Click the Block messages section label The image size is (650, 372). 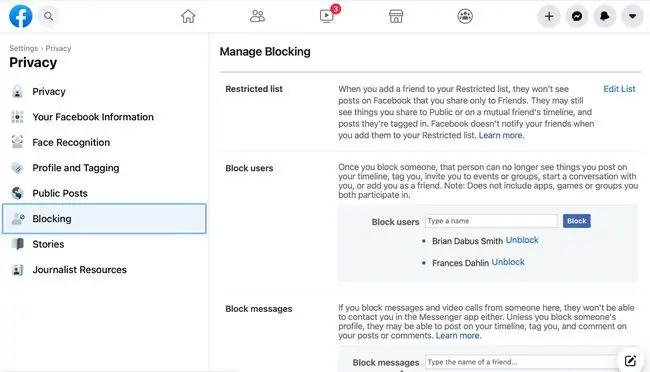[259, 309]
